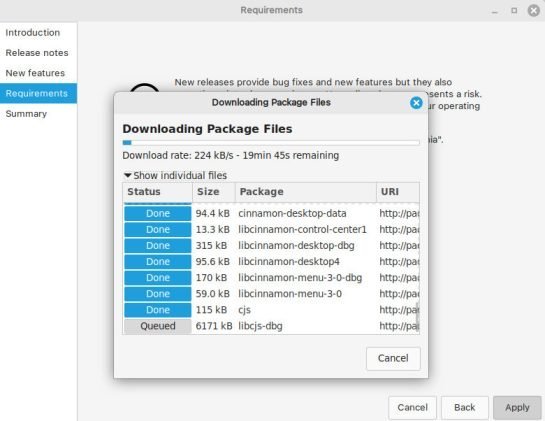Select the libcinnamon-desktop-dbg package row
The width and height of the screenshot is (545, 421).
[x=271, y=245]
